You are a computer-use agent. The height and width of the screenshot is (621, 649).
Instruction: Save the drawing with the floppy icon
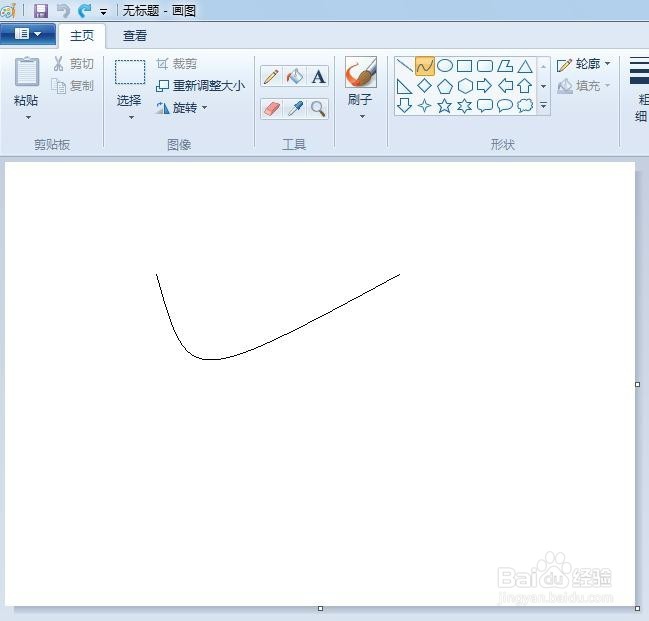[41, 11]
